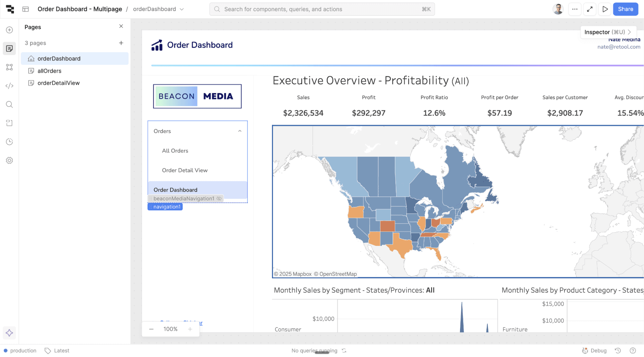
Task: Open the Code panel icon
Action: pos(9,86)
